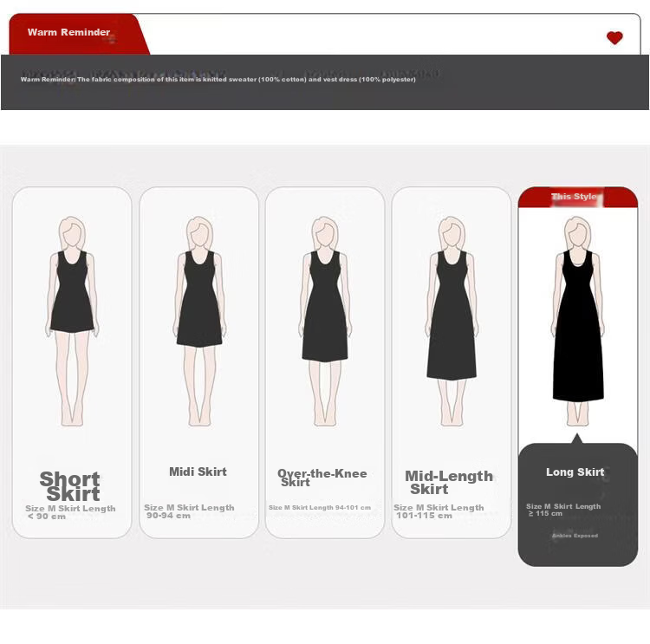Viewport: 650px width, 644px height.
Task: Select the Short Skirt label
Action: pos(70,486)
